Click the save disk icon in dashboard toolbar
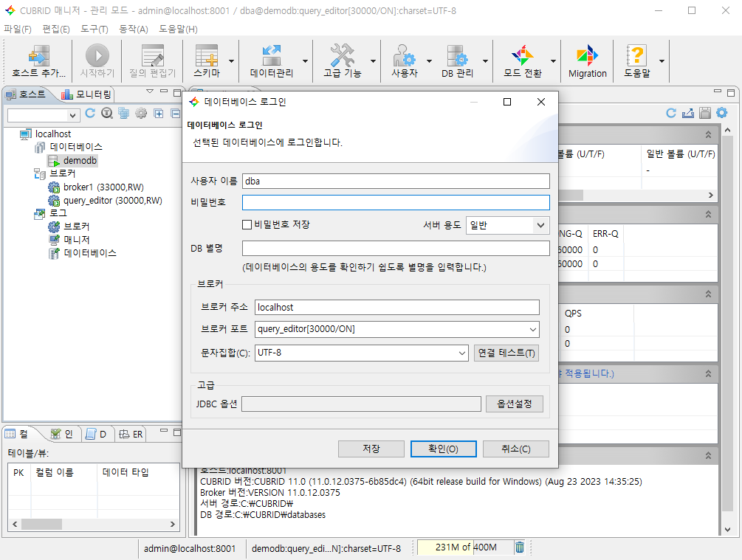 pos(705,113)
